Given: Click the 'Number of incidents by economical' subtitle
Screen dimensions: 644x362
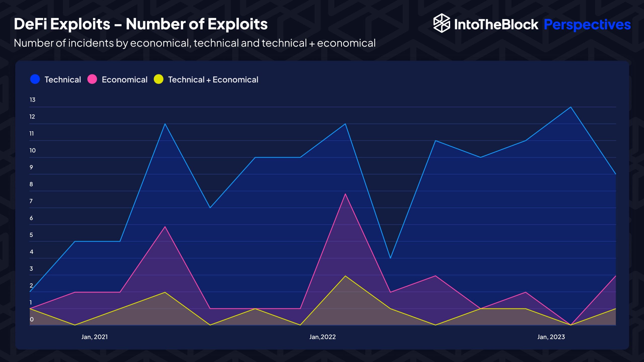Looking at the screenshot, I should [195, 43].
